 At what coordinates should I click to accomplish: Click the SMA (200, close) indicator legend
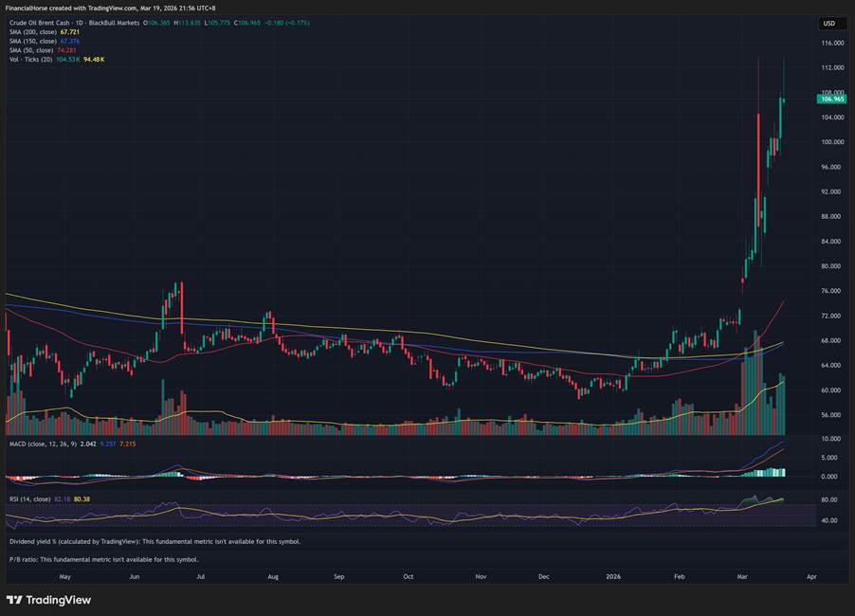click(x=30, y=31)
